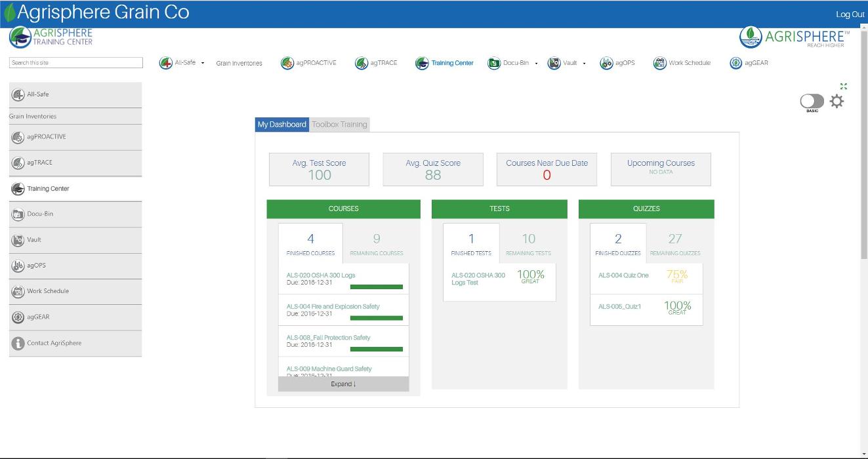Click the Docu-Bin icon in top navigation
Image resolution: width=868 pixels, height=459 pixels.
pos(494,63)
